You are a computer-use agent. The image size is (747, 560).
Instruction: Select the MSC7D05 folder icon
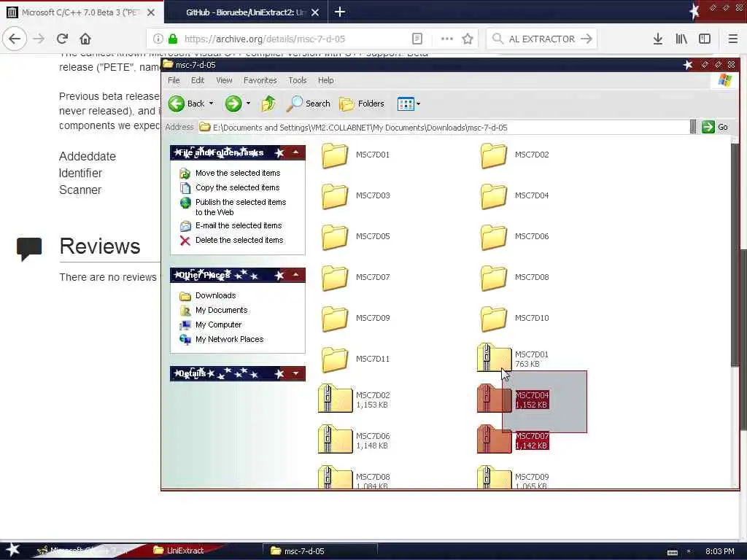(335, 237)
